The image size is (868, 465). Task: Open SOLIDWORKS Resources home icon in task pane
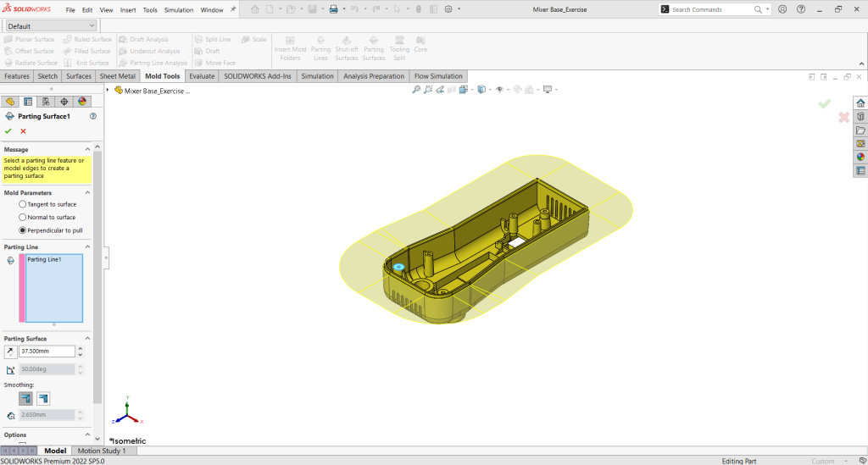860,102
